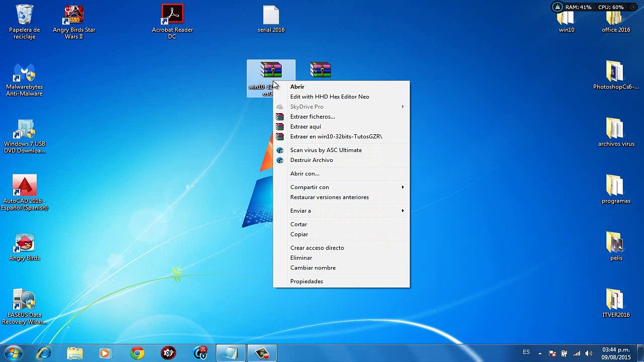Choose Eliminar in the context menu
Screen dimensions: 644x362
342,258
